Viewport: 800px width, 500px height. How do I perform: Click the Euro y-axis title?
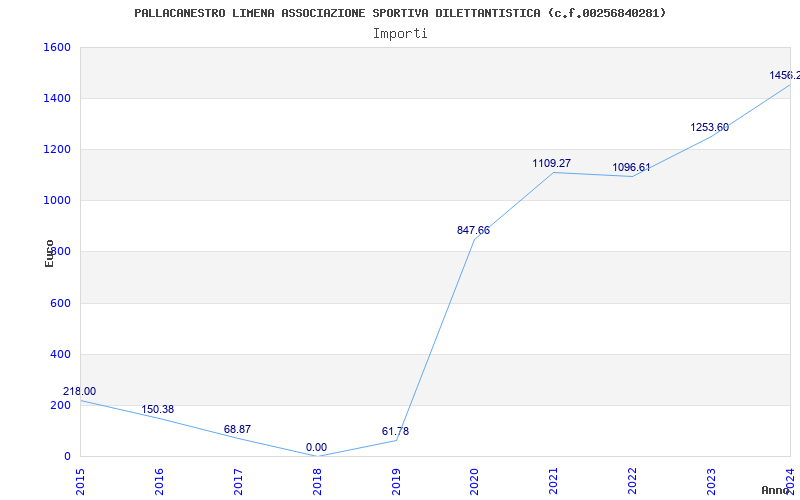pos(49,254)
